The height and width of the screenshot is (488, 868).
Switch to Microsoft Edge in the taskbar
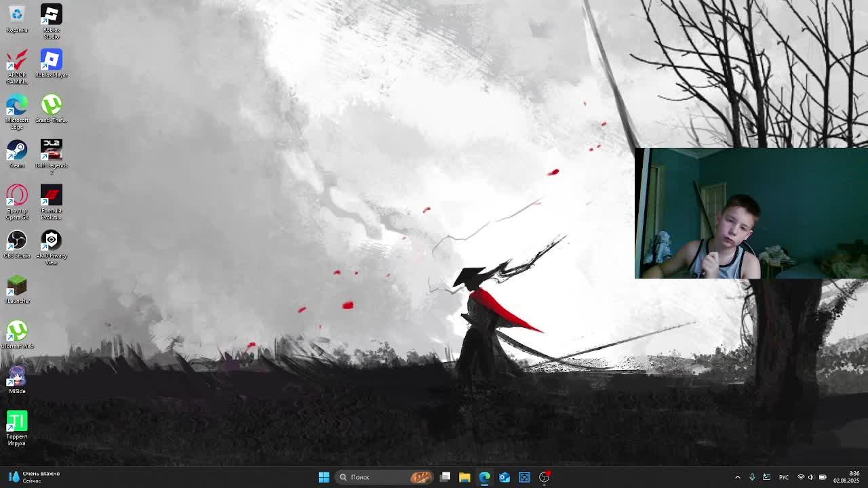[484, 477]
